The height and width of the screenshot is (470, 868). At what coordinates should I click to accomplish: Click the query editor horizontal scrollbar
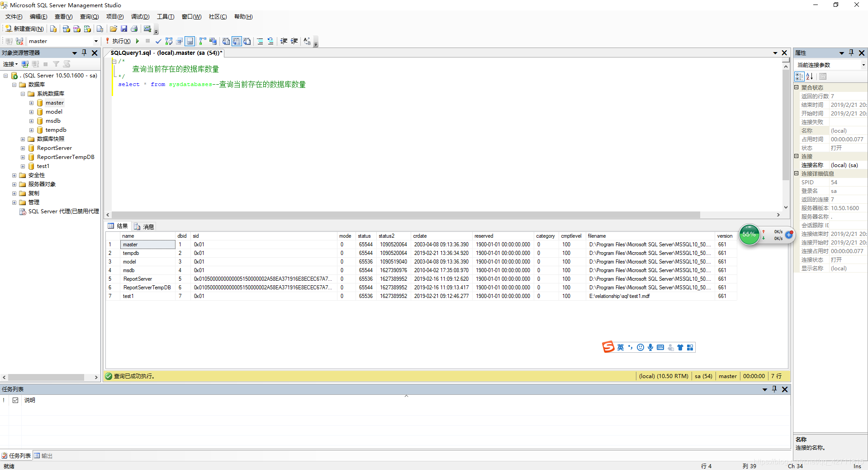[x=406, y=215]
